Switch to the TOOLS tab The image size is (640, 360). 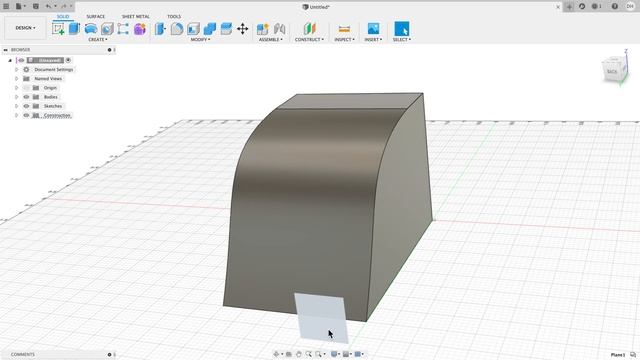174,16
